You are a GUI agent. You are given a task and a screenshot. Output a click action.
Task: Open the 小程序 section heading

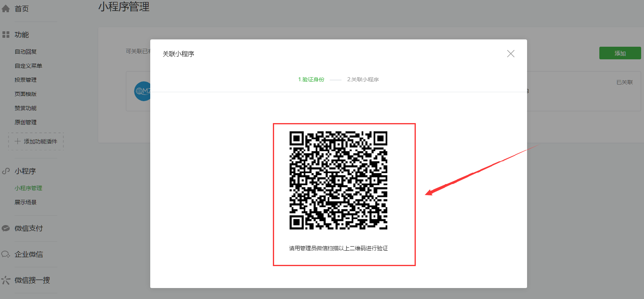pos(25,171)
